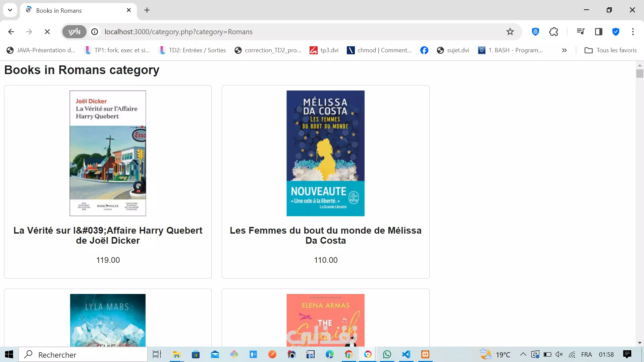Open XAMPP from the taskbar
The image size is (644, 362).
tap(425, 354)
